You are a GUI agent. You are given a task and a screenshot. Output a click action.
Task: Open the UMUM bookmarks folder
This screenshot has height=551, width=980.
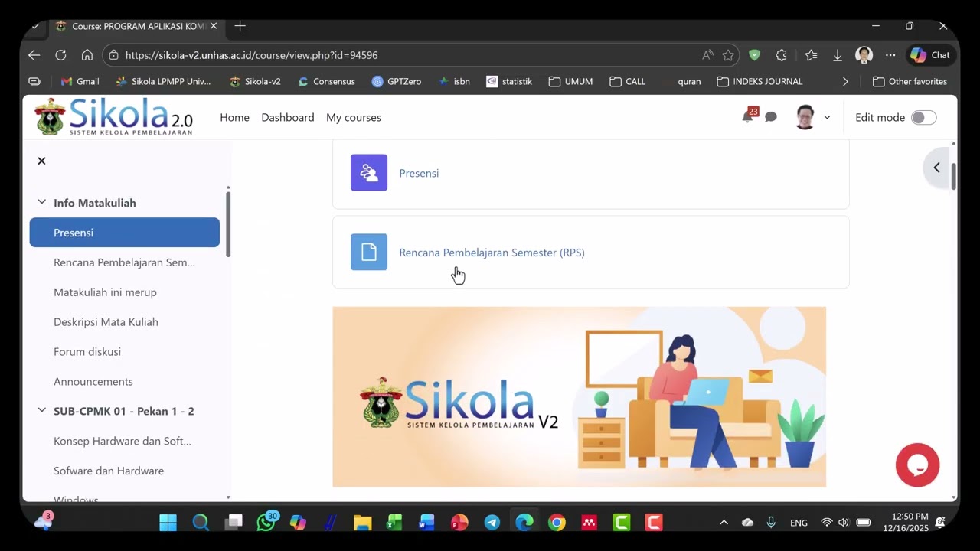click(570, 81)
